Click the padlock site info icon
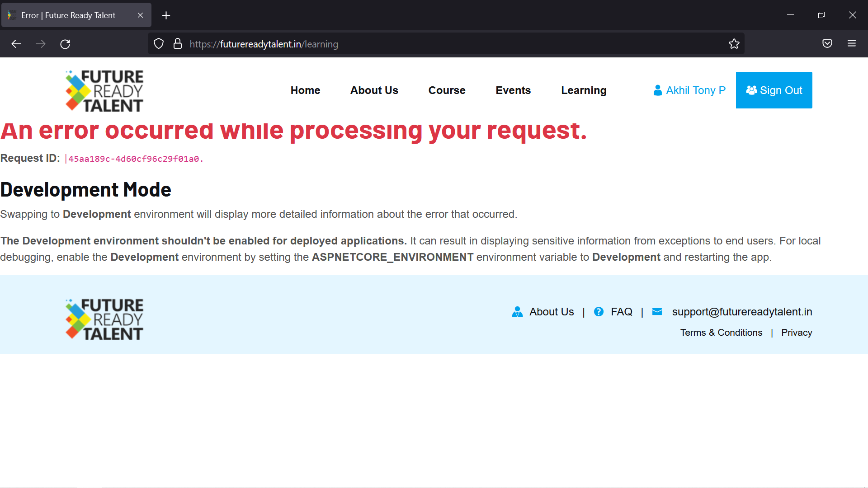Viewport: 868px width, 488px height. pos(178,44)
